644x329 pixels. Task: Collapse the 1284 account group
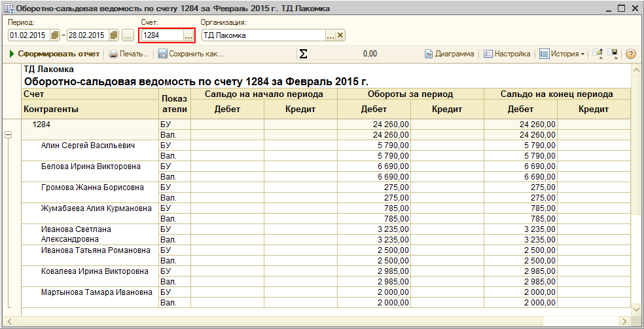9,134
